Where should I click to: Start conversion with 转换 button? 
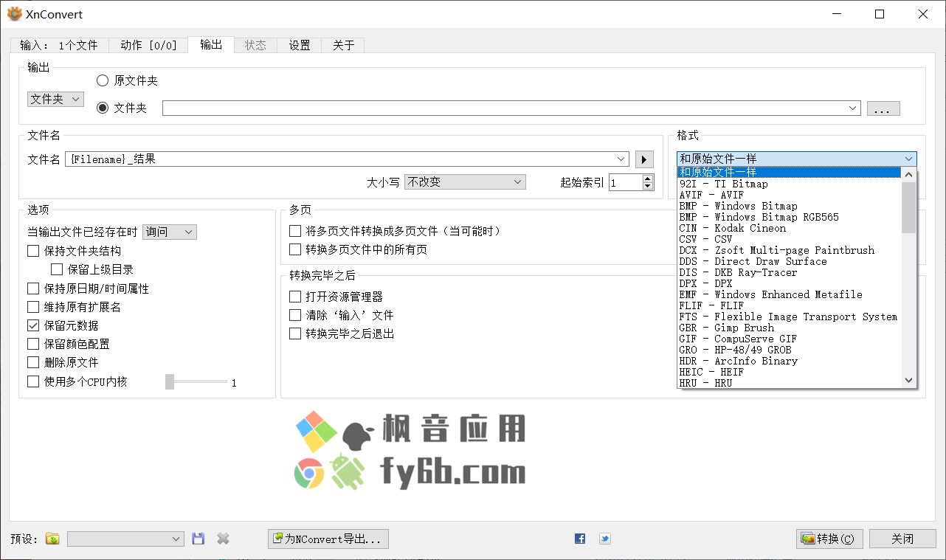829,539
